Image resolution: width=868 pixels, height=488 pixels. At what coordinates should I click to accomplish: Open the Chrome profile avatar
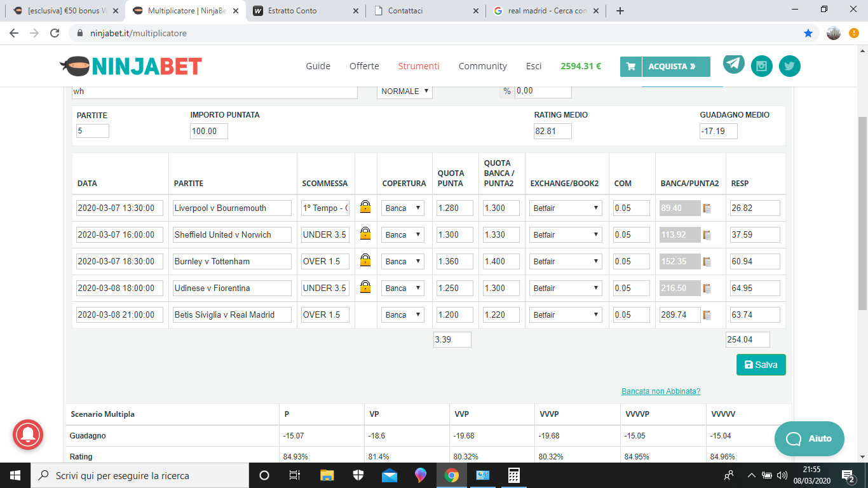click(834, 33)
